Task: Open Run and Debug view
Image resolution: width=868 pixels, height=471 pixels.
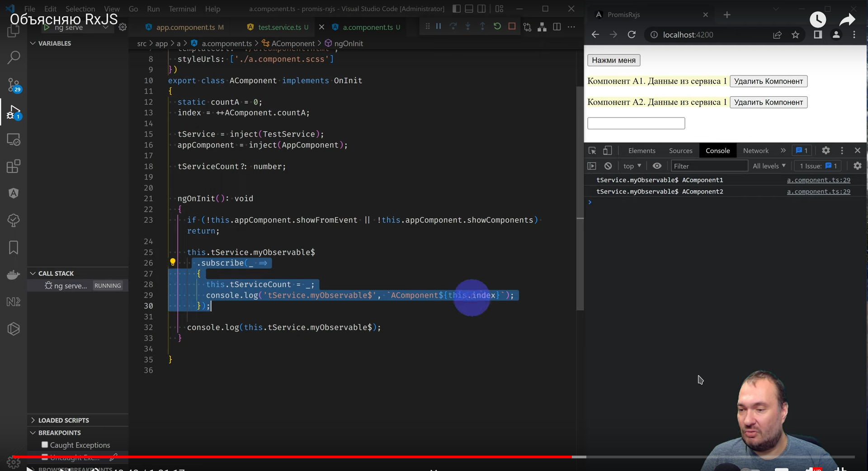Action: (x=14, y=112)
